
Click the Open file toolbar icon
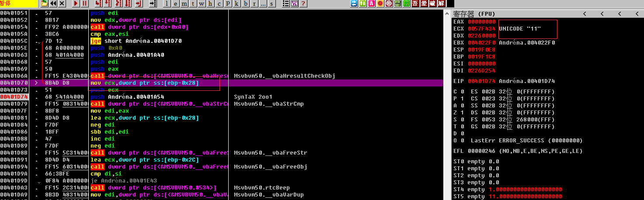pos(44,3)
